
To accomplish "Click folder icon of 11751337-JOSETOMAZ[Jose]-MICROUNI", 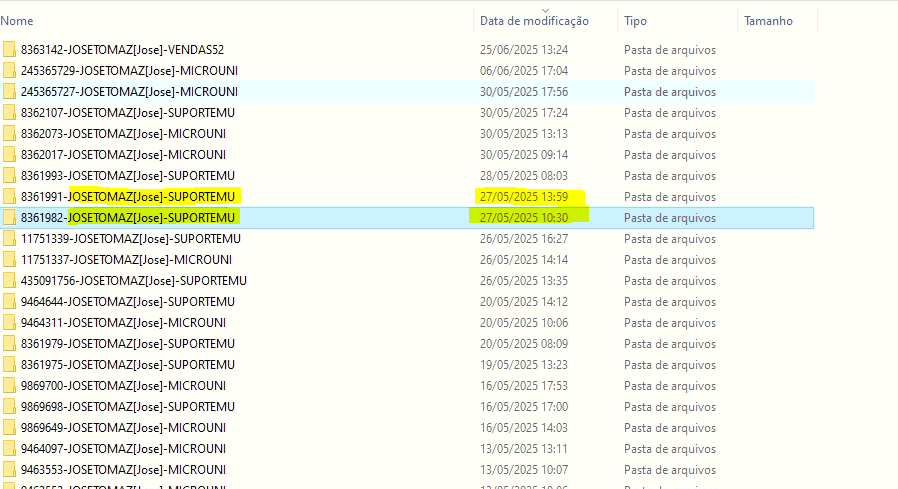I will 9,260.
